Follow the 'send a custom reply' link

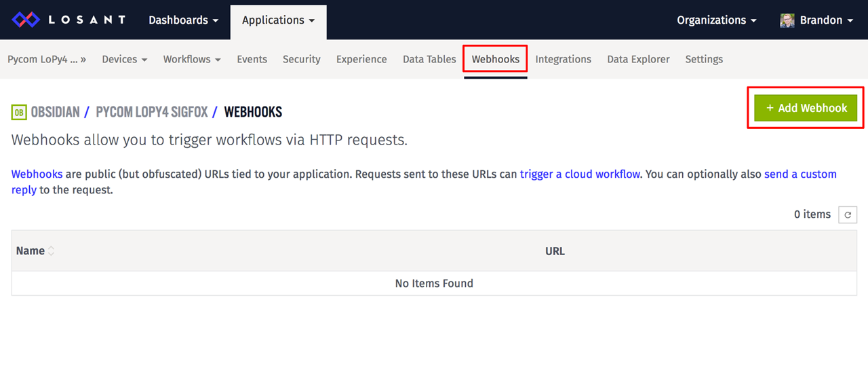click(x=800, y=174)
